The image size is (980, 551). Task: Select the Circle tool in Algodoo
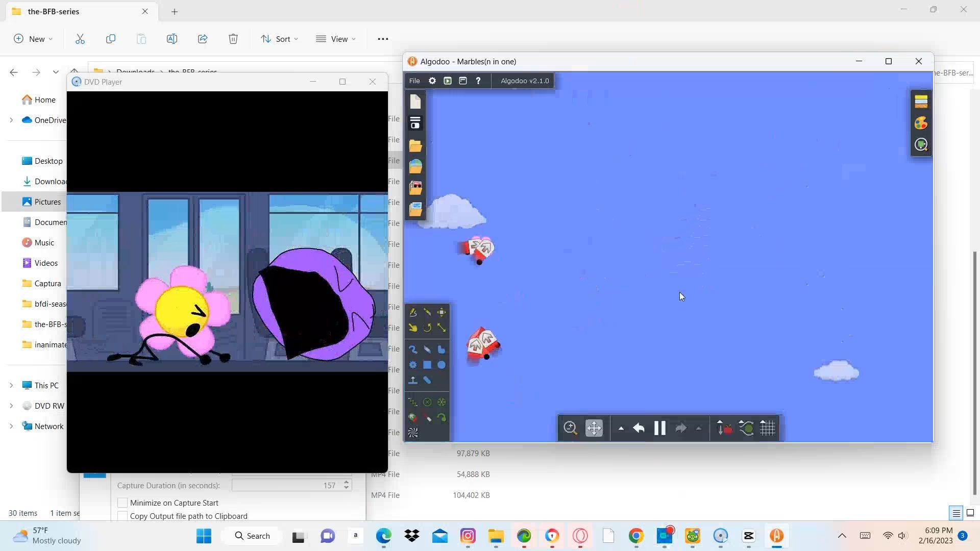(x=442, y=365)
